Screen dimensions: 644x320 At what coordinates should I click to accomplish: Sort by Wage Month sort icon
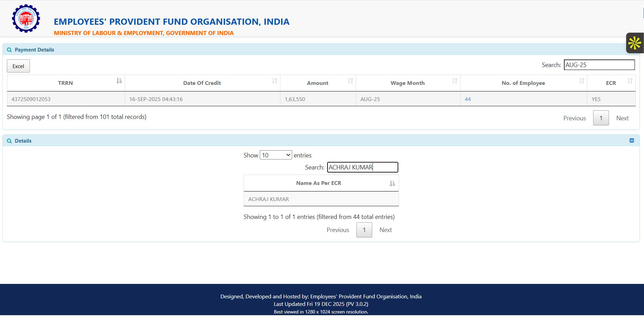(455, 81)
